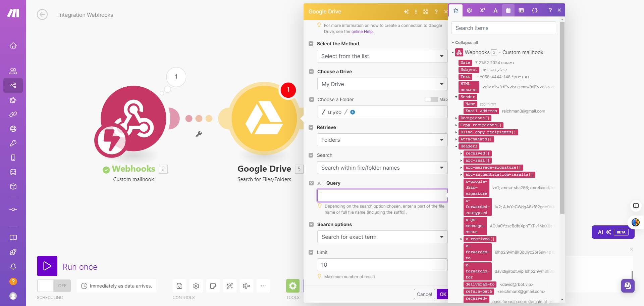Open the Resource hub book icon in sidebar
This screenshot has width=644, height=306.
click(x=13, y=237)
